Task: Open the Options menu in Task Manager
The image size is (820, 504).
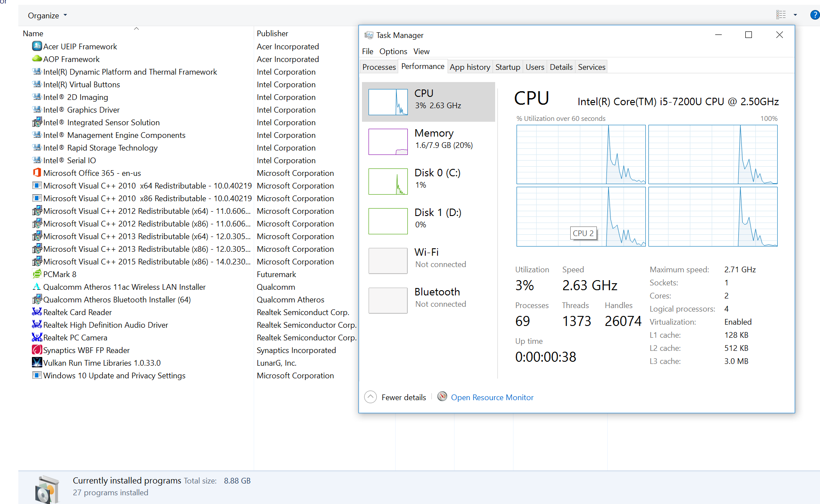Action: coord(393,51)
